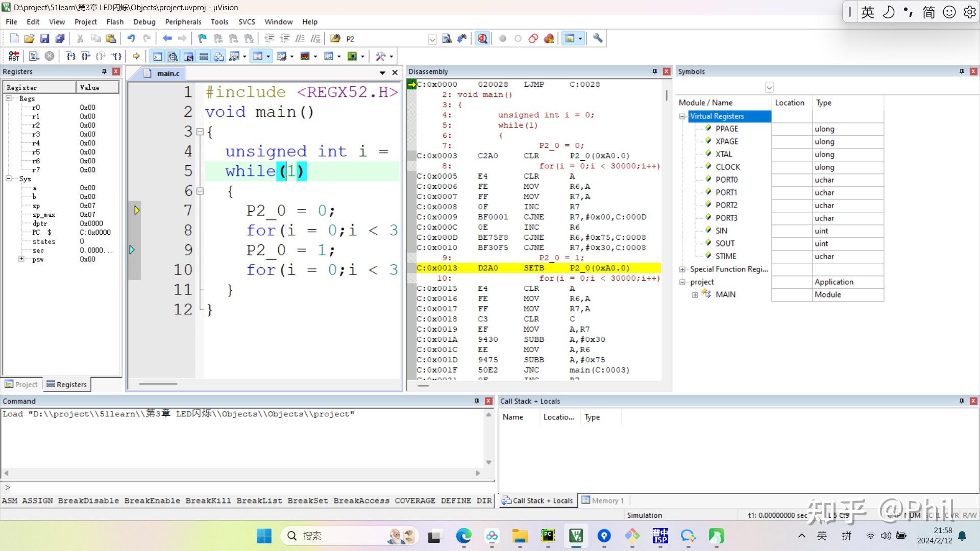
Task: Collapse the Virtual Registers tree node
Action: 682,116
